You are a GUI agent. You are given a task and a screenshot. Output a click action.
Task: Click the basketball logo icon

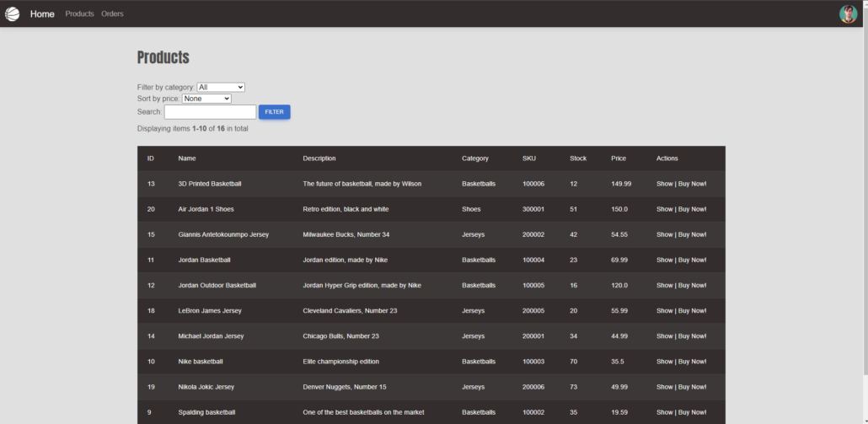12,13
